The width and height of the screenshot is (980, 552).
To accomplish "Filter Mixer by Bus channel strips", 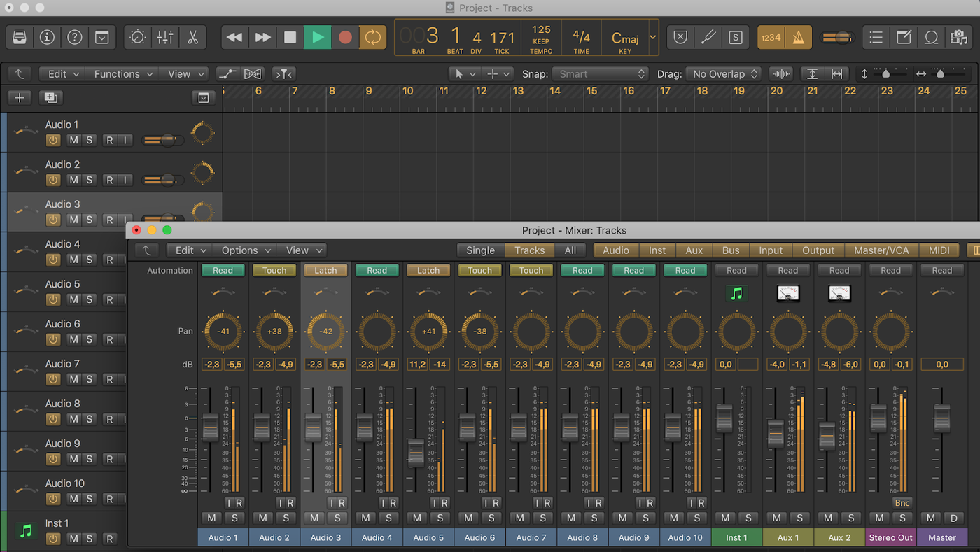I will click(731, 250).
